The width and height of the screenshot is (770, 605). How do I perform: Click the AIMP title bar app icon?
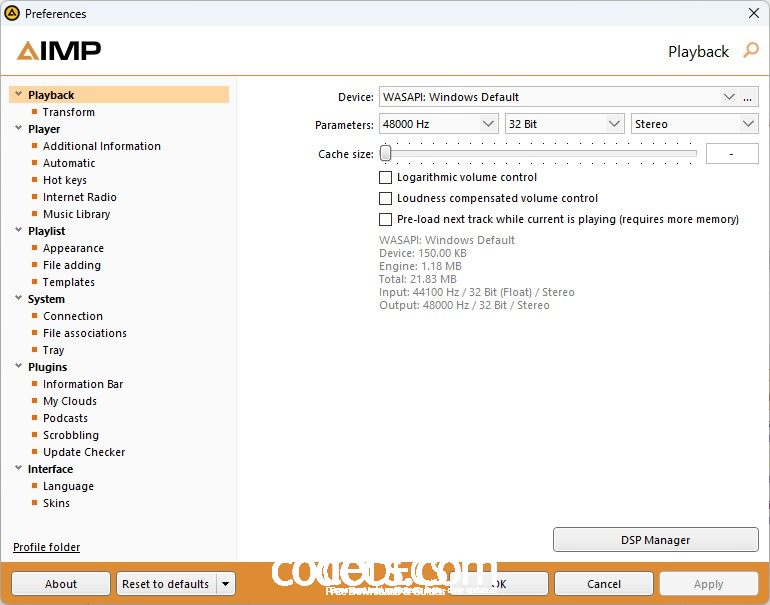pyautogui.click(x=12, y=13)
